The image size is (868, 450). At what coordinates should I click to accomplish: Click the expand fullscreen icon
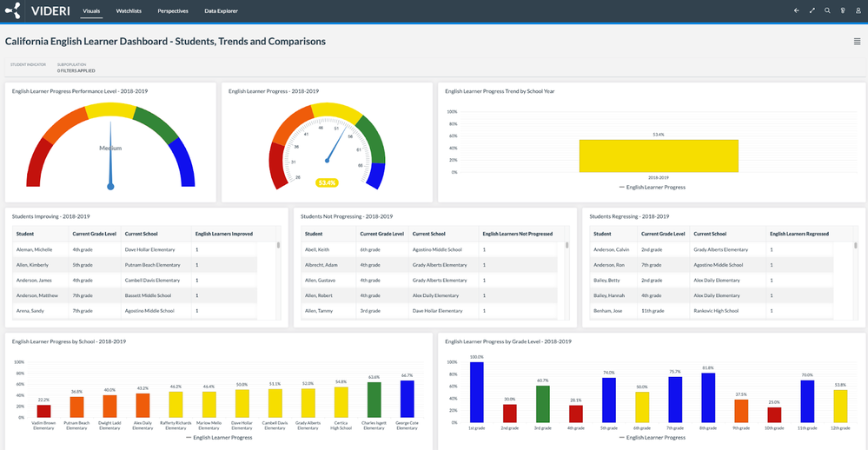[812, 10]
